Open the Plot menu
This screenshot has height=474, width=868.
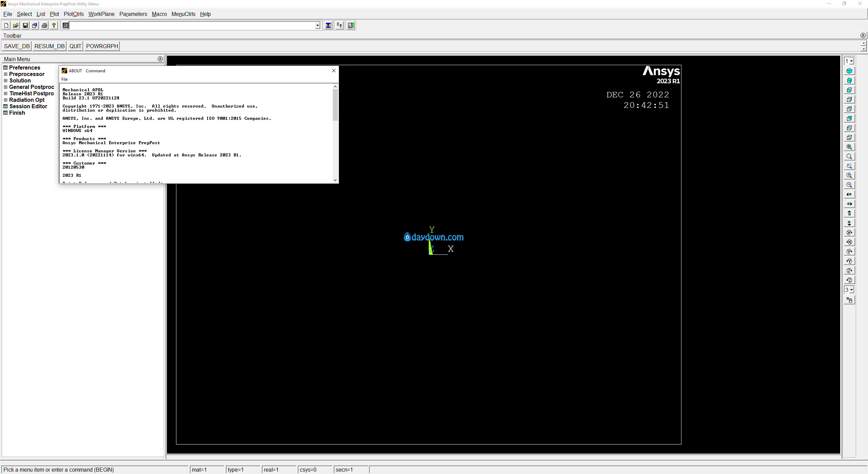pos(54,14)
